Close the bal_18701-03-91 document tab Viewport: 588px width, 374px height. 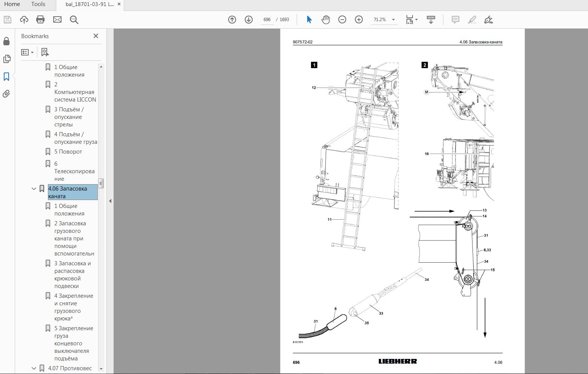click(119, 5)
